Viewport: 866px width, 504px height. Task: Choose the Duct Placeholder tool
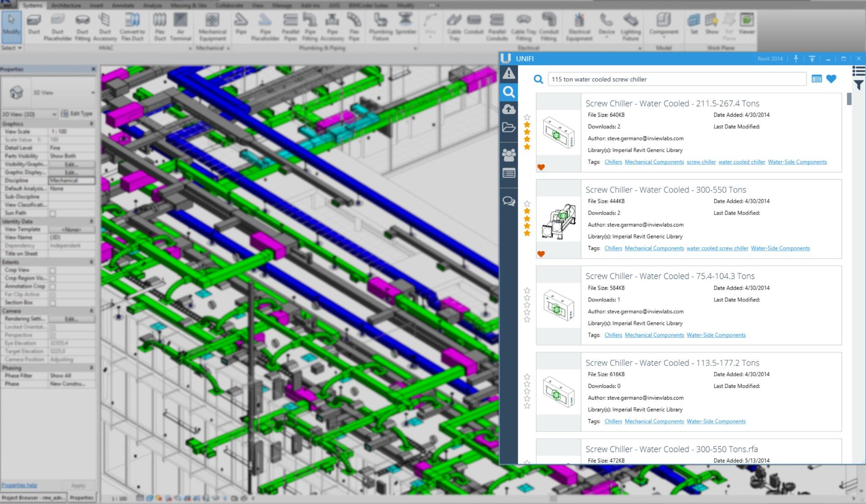tap(58, 27)
